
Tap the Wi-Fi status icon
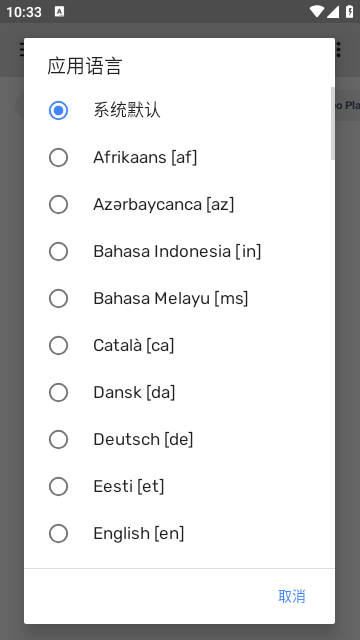coord(317,12)
